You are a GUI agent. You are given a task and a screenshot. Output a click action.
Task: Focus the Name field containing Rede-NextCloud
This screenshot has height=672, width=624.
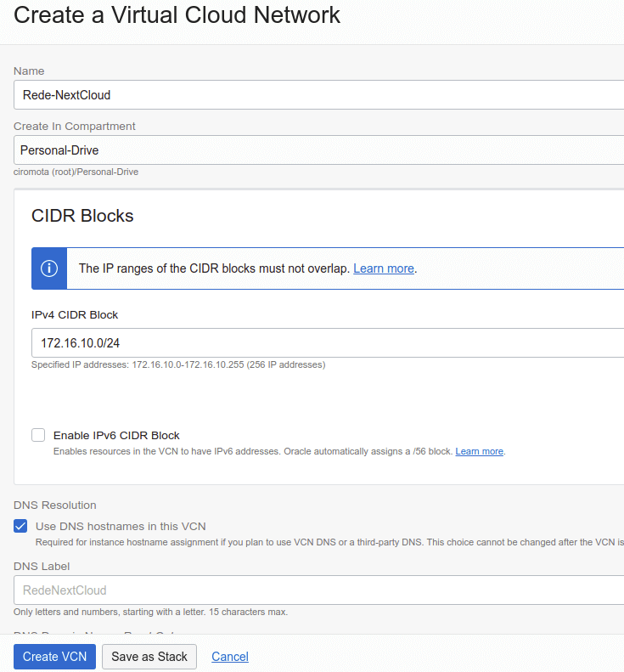tap(318, 95)
